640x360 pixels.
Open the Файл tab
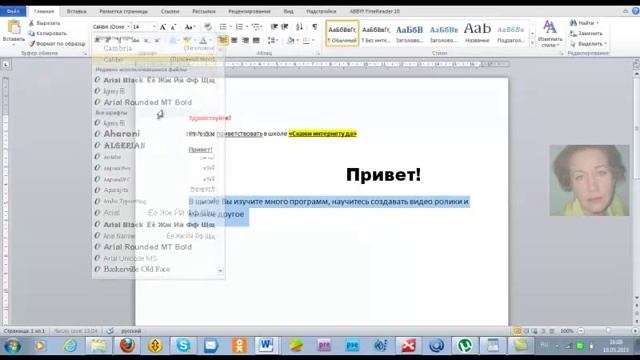point(13,11)
